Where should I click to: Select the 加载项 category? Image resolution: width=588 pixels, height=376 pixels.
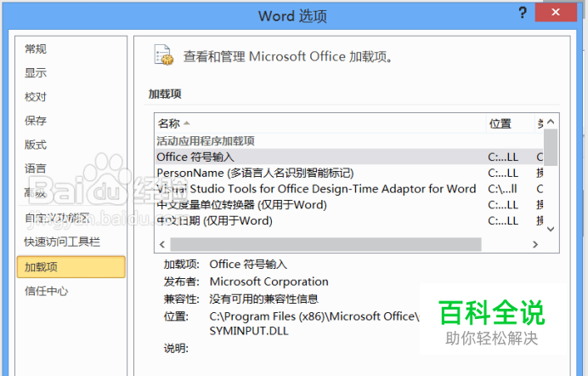pos(71,267)
